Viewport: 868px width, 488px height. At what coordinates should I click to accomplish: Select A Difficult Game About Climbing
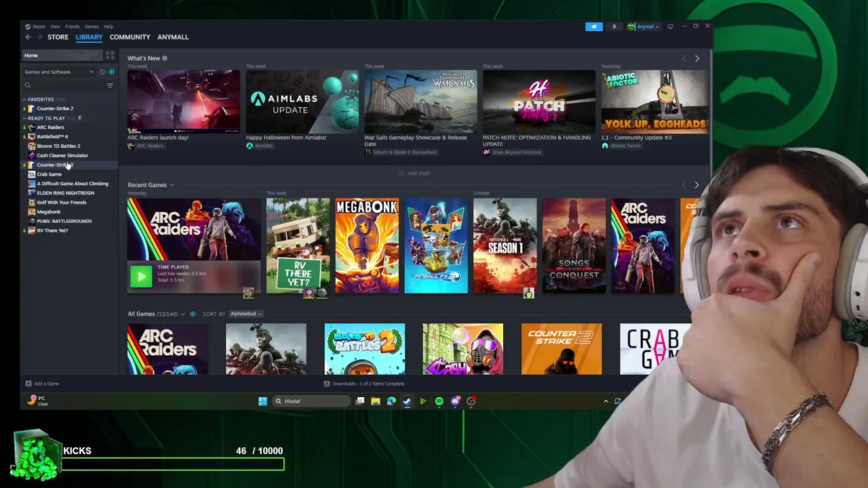click(73, 184)
